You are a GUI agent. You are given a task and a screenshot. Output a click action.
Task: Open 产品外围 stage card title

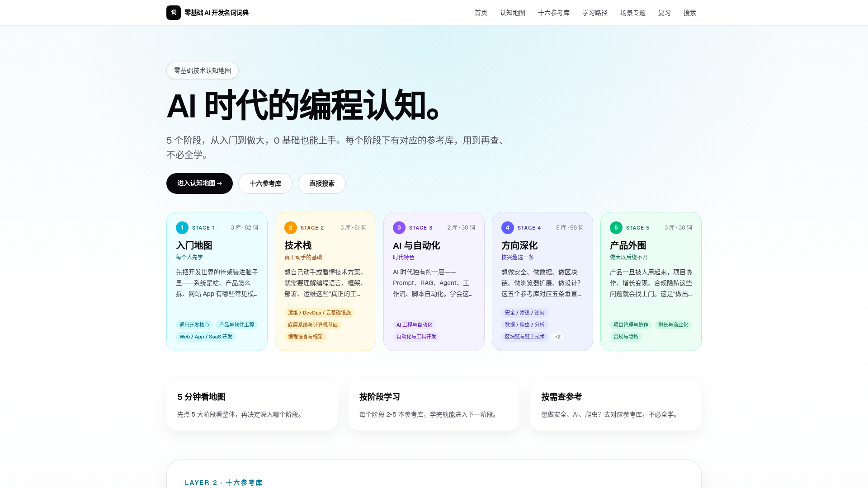point(628,245)
